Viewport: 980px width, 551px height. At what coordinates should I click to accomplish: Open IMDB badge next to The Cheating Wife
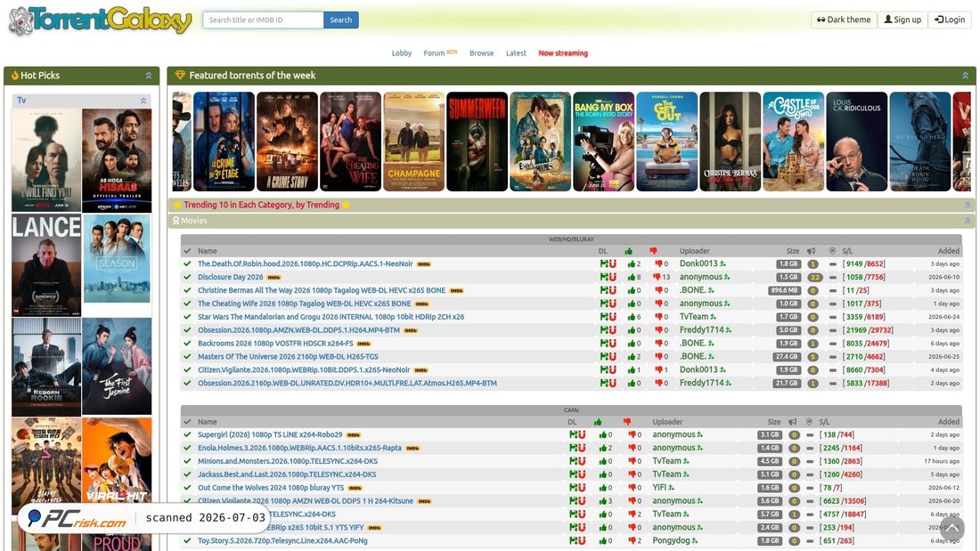(x=422, y=304)
